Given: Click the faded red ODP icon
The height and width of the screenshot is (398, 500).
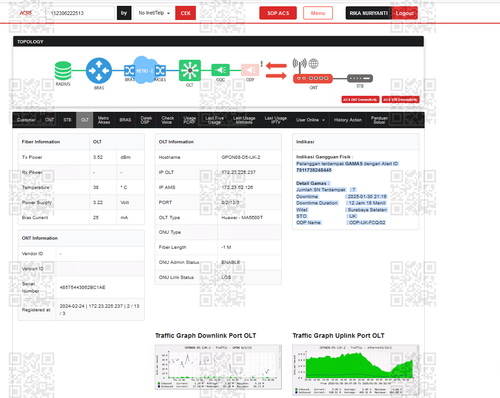Looking at the screenshot, I should click(250, 70).
